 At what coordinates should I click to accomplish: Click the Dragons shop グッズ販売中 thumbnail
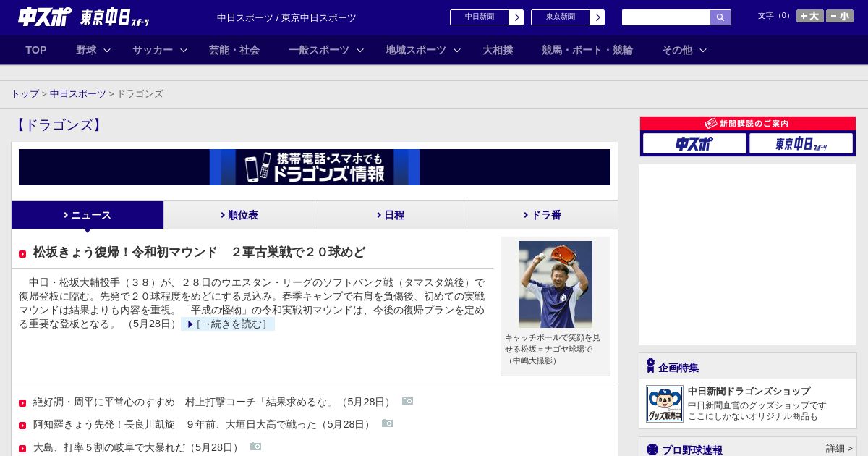665,404
